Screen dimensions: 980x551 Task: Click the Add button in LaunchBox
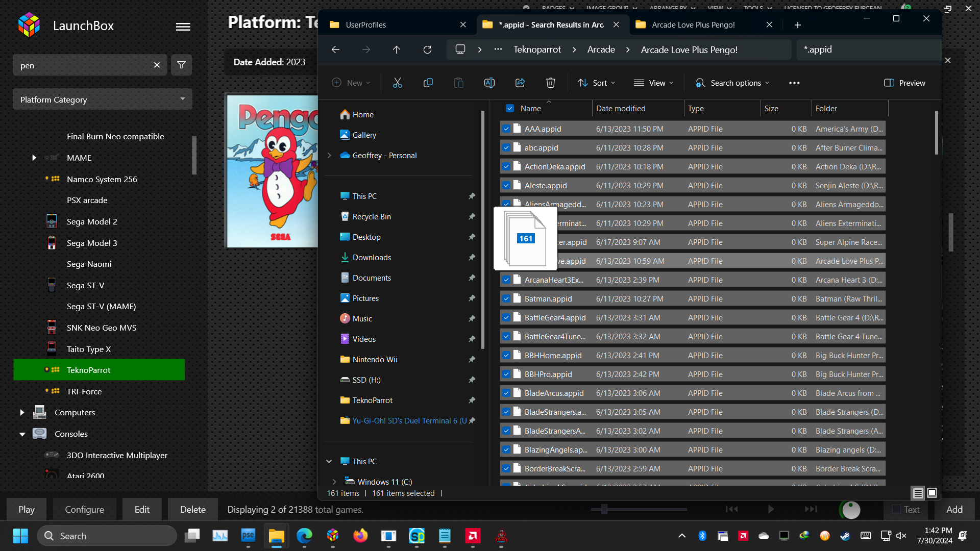954,509
